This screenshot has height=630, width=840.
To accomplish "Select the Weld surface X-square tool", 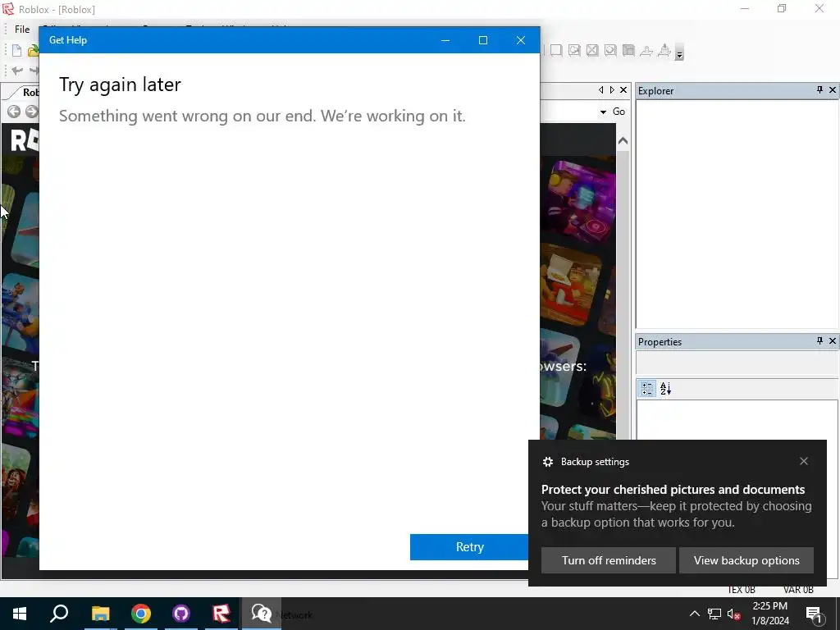I will (592, 51).
